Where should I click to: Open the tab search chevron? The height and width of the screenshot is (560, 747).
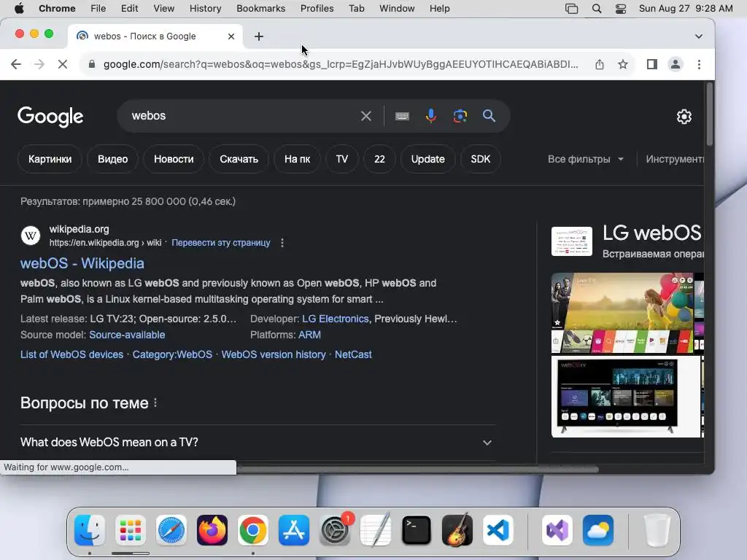[x=698, y=36]
